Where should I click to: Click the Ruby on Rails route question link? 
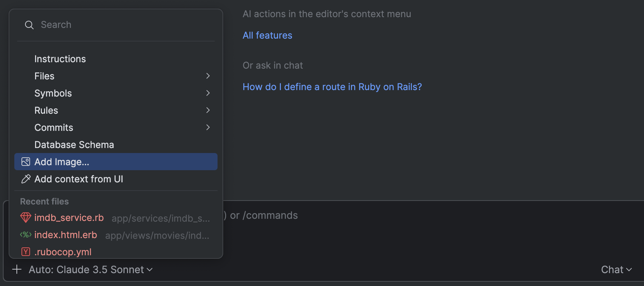332,87
